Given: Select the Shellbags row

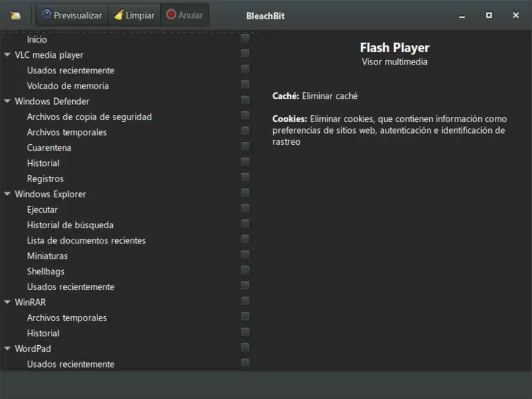Looking at the screenshot, I should (46, 271).
